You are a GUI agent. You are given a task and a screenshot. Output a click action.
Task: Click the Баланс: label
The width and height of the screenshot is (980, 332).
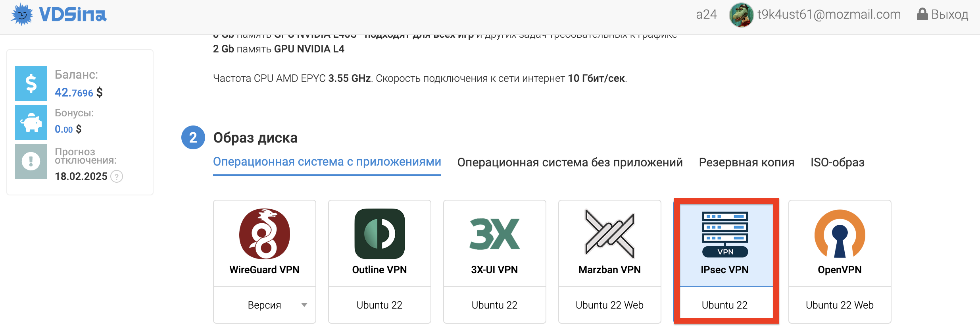tap(76, 75)
